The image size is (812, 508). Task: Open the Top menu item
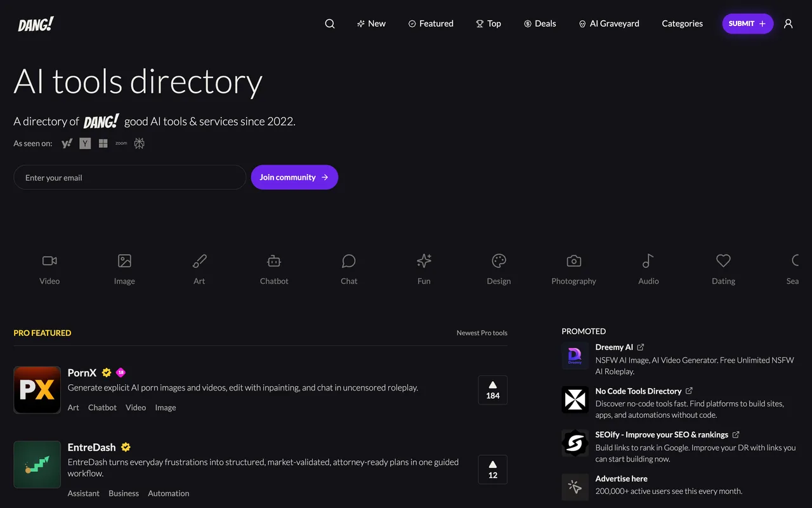click(x=488, y=23)
